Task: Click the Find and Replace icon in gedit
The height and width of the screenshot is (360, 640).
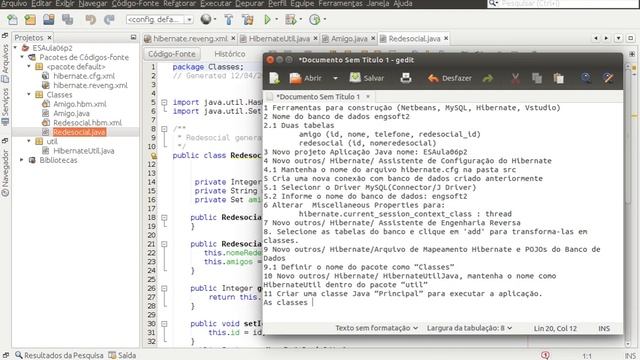Action: tap(608, 78)
